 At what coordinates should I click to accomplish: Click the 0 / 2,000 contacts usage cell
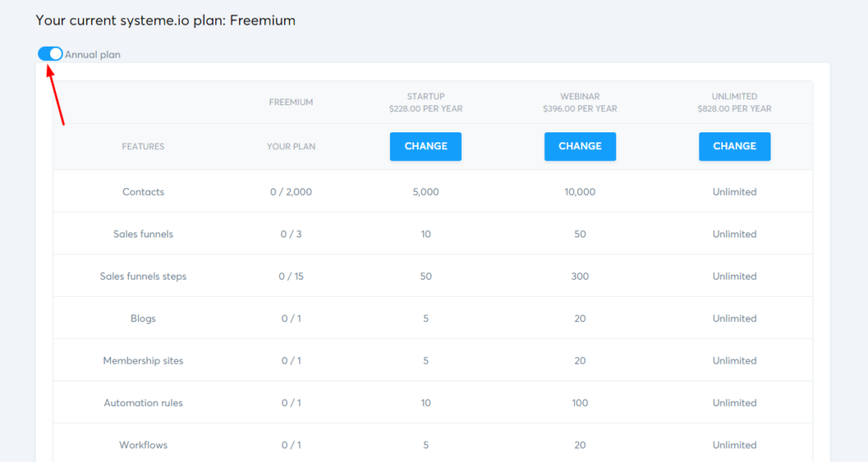pyautogui.click(x=291, y=192)
